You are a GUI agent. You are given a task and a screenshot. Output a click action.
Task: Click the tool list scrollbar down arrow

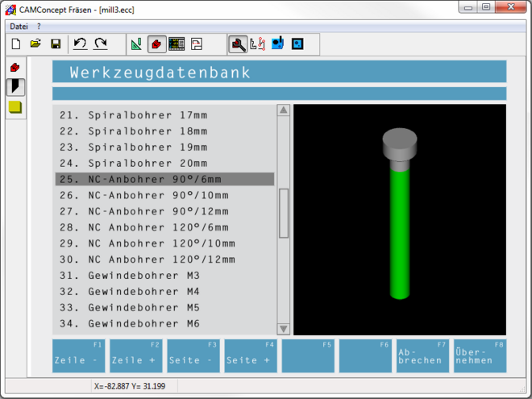pyautogui.click(x=283, y=328)
